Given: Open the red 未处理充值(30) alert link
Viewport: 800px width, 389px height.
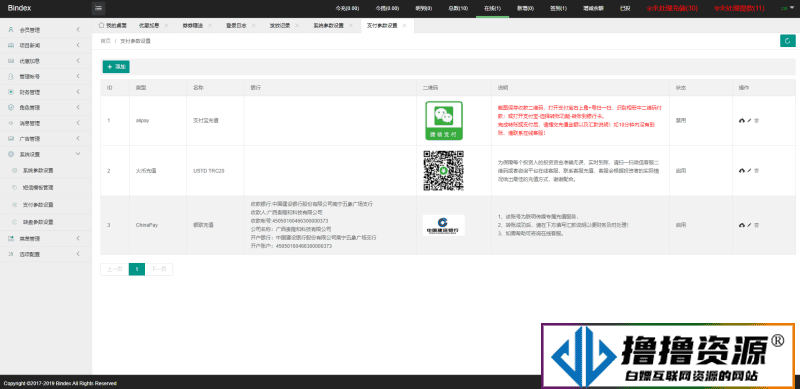Looking at the screenshot, I should coord(672,8).
